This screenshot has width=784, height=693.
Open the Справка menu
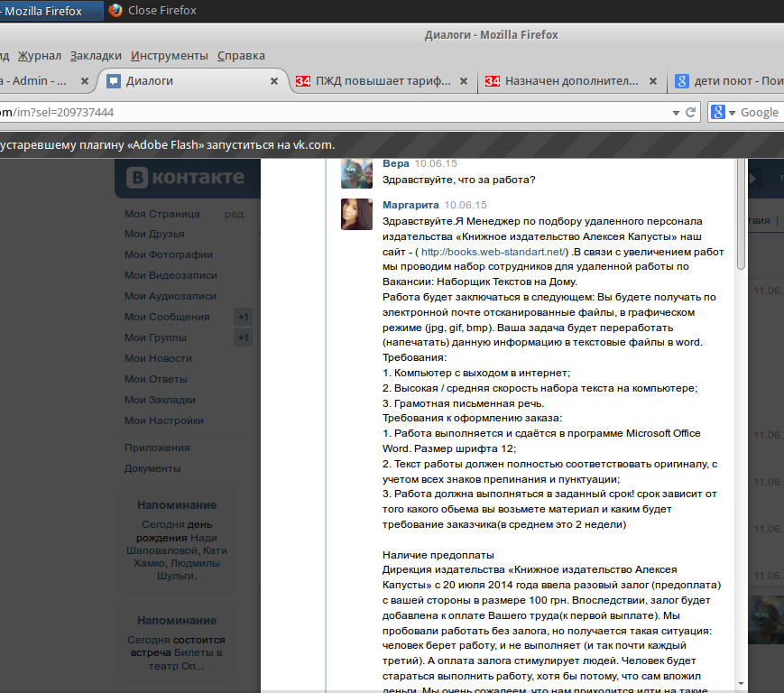tap(241, 56)
